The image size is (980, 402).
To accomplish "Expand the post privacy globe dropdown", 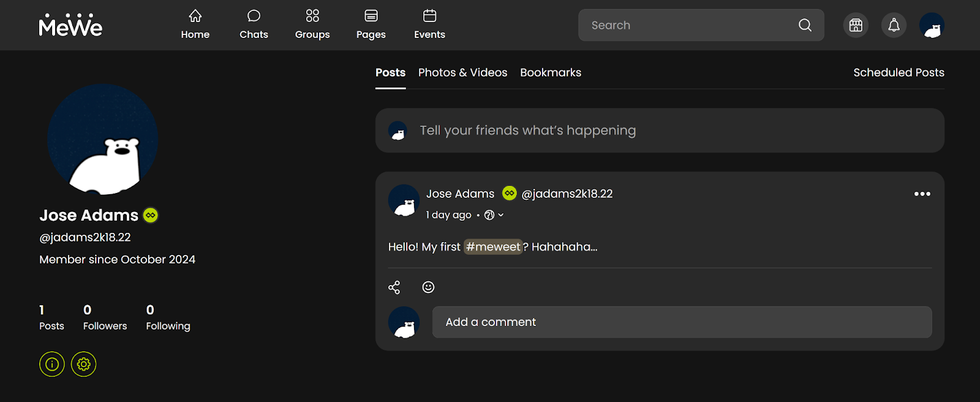I will pyautogui.click(x=494, y=214).
